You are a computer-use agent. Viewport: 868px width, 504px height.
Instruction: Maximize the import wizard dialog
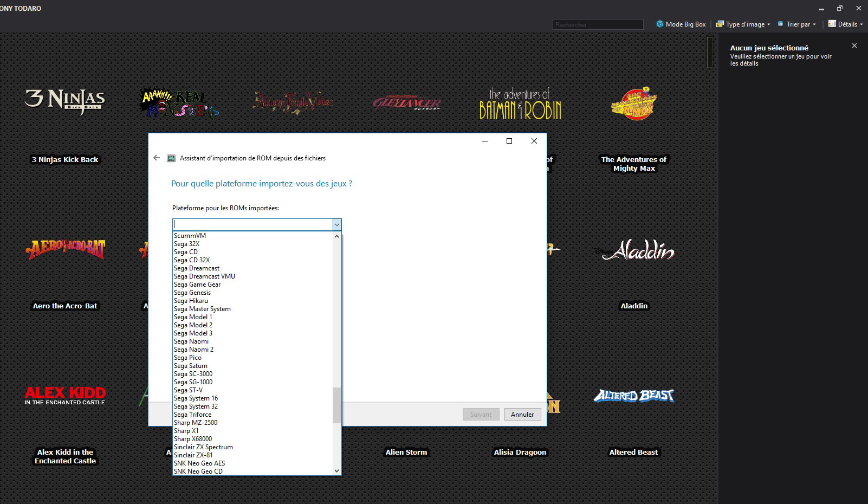click(x=509, y=141)
